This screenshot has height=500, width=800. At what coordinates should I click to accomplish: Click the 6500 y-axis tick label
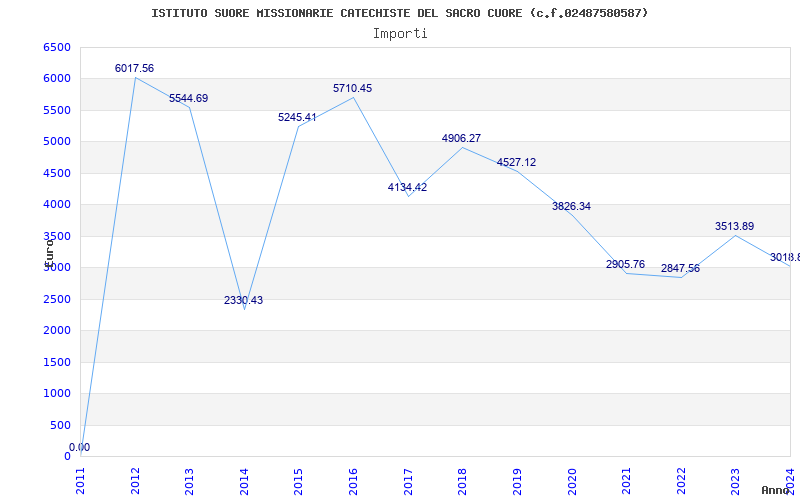click(x=57, y=47)
